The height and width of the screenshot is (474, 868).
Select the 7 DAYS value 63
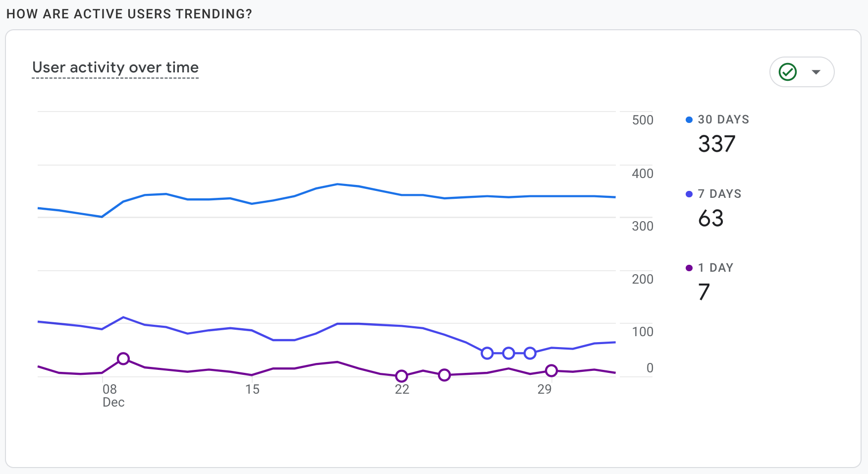point(710,218)
